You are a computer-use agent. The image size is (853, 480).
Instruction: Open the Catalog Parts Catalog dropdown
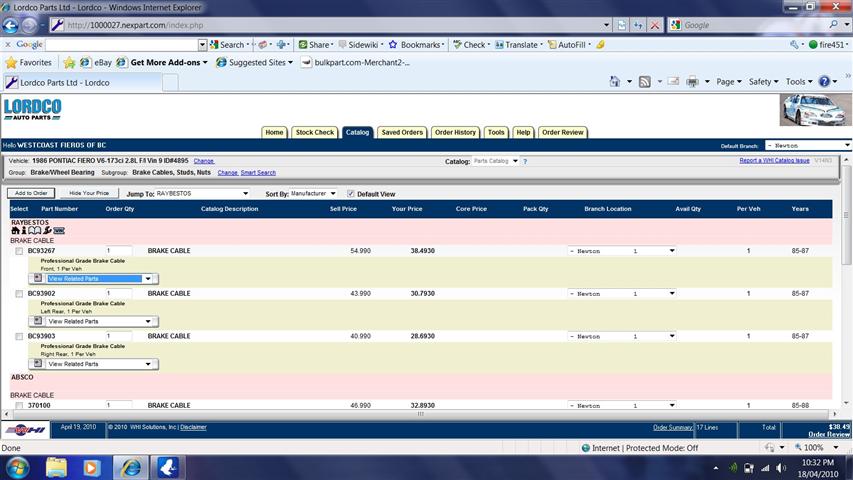pos(496,161)
